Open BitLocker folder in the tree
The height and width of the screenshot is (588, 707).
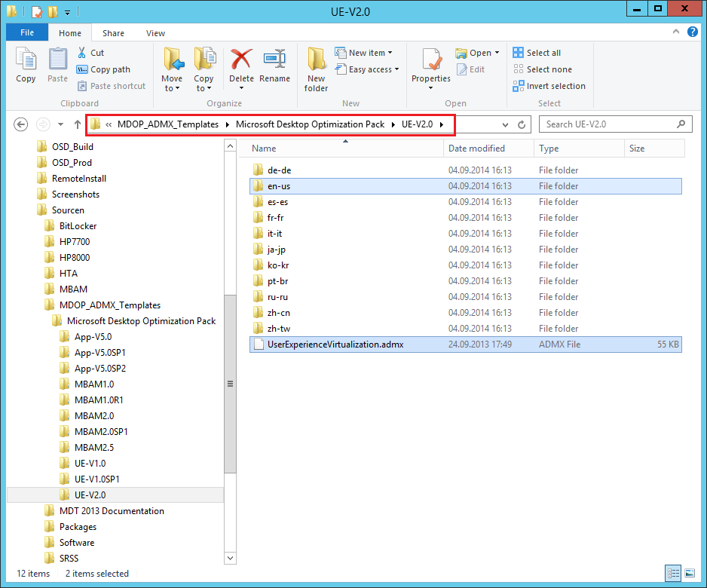(x=78, y=226)
